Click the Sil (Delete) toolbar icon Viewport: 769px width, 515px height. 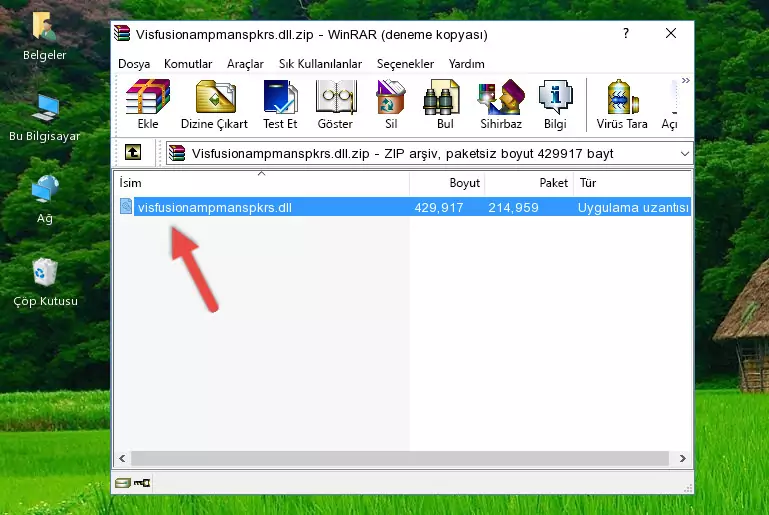(x=391, y=104)
